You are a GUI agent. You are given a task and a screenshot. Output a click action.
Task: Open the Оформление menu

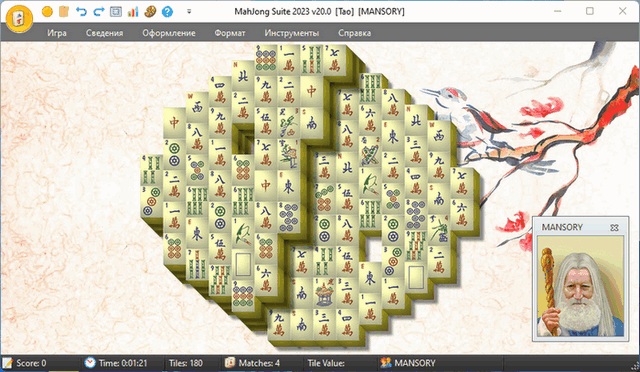(169, 33)
